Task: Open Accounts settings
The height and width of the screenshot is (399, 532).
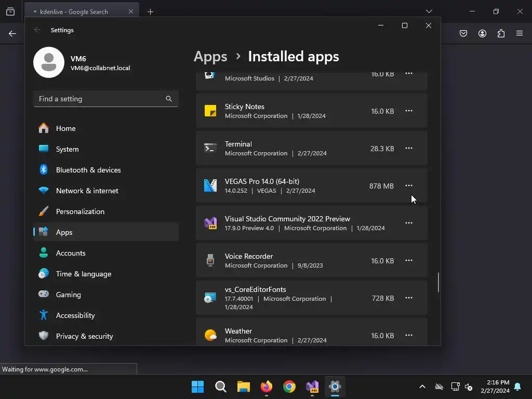Action: click(x=106, y=253)
